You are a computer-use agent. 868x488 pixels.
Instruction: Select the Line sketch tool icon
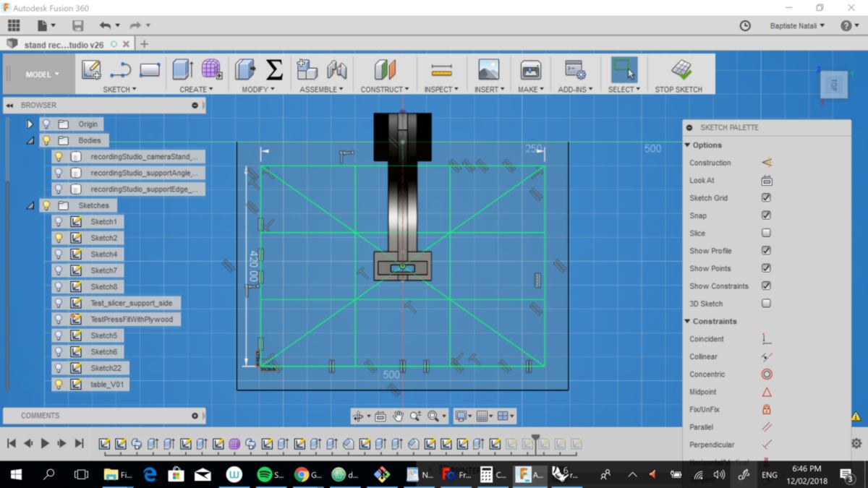pos(120,69)
